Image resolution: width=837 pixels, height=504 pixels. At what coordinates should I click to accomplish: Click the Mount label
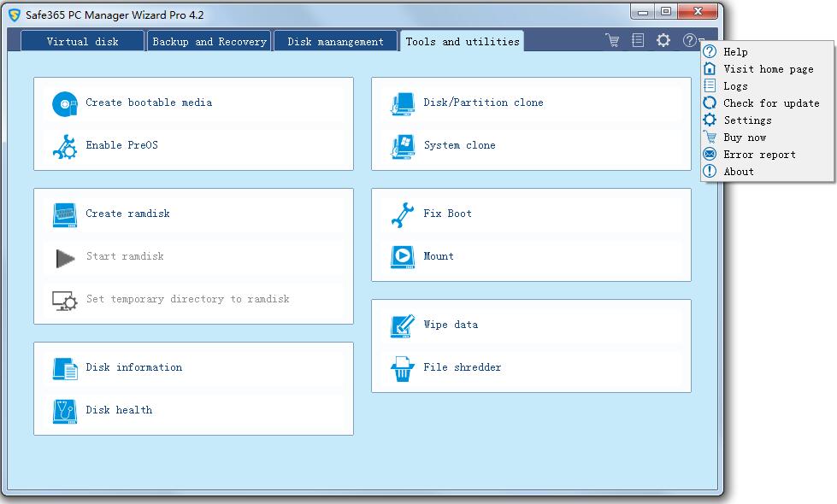[x=439, y=256]
